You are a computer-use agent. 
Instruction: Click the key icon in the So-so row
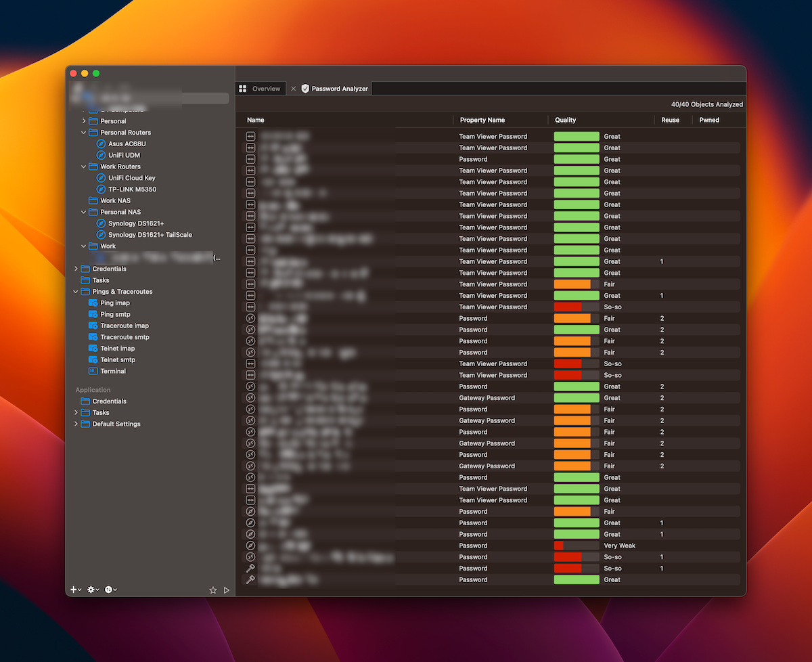click(250, 568)
